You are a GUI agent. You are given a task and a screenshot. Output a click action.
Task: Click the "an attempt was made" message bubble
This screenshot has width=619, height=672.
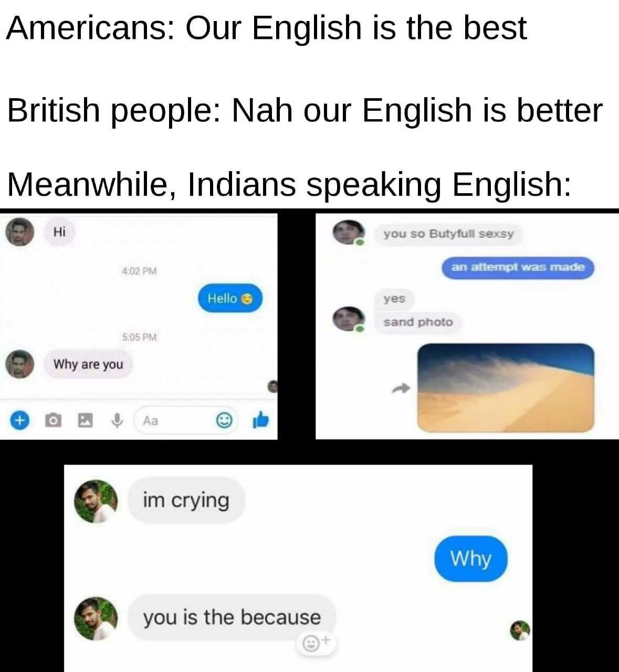(518, 267)
